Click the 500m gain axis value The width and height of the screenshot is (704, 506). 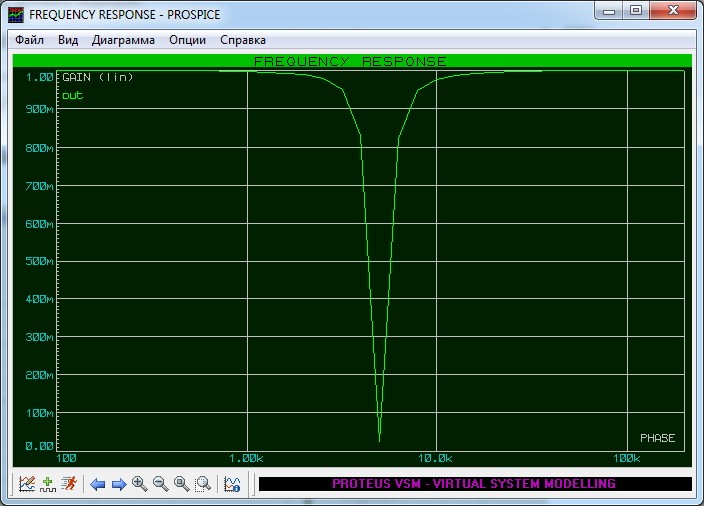40,261
